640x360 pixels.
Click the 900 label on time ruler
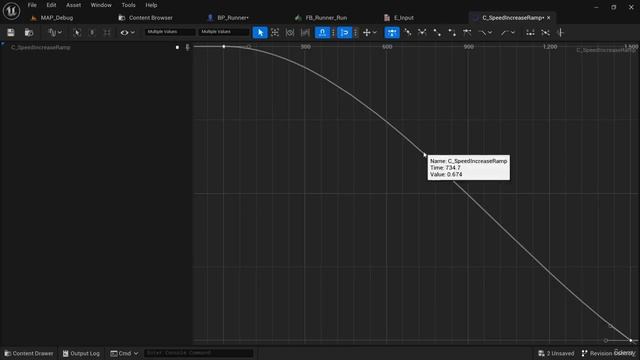(x=469, y=47)
